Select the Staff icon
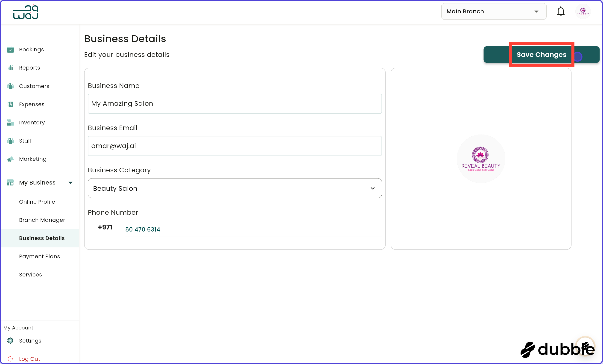 click(x=25, y=141)
